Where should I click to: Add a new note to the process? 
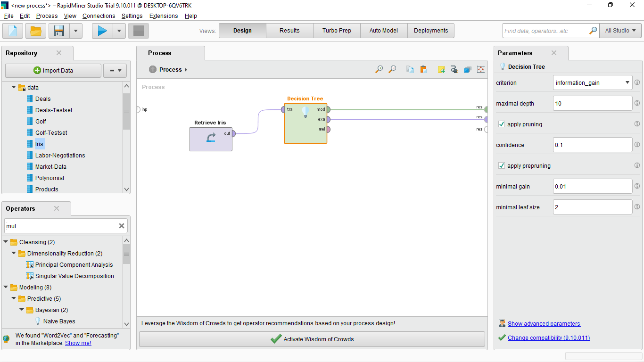click(x=441, y=69)
